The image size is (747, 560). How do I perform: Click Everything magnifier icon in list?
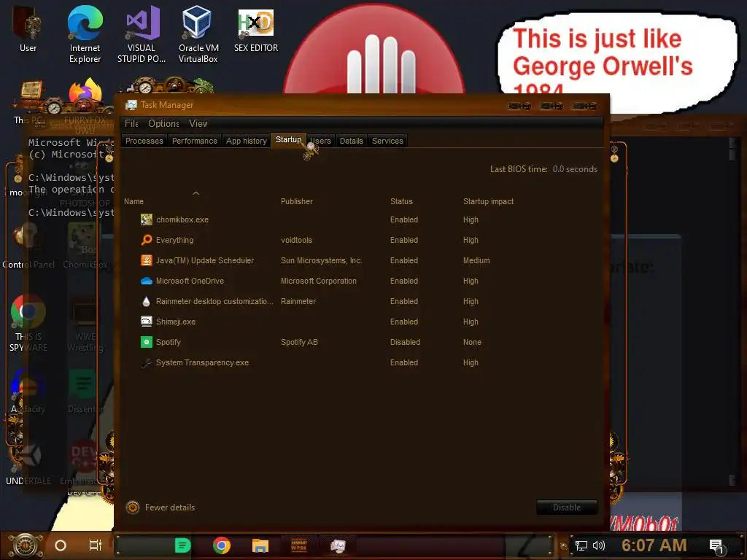pyautogui.click(x=146, y=240)
